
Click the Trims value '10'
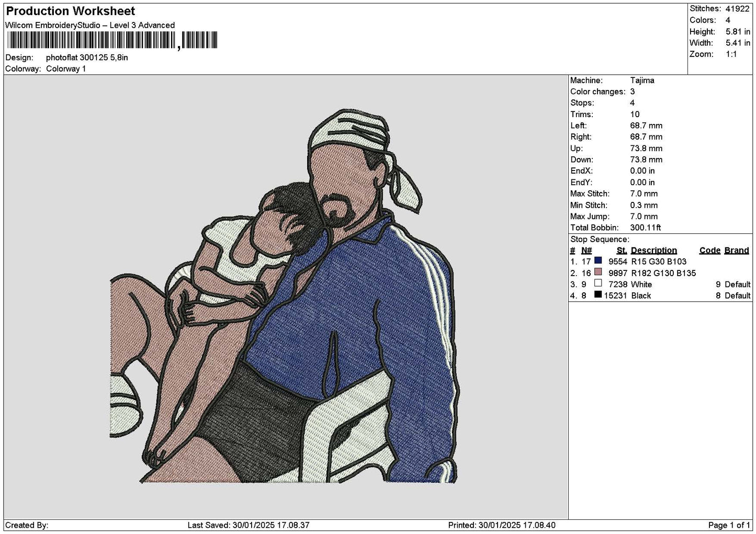pyautogui.click(x=635, y=115)
